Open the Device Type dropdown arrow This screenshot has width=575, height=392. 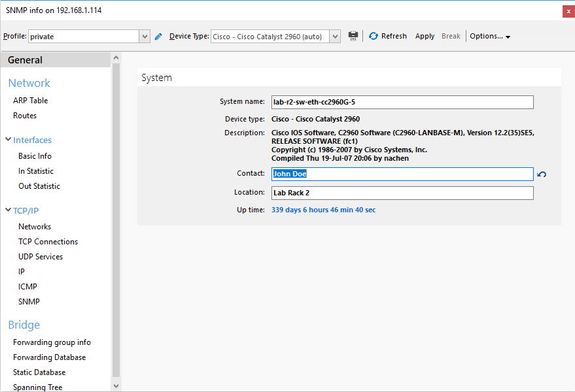pos(335,37)
